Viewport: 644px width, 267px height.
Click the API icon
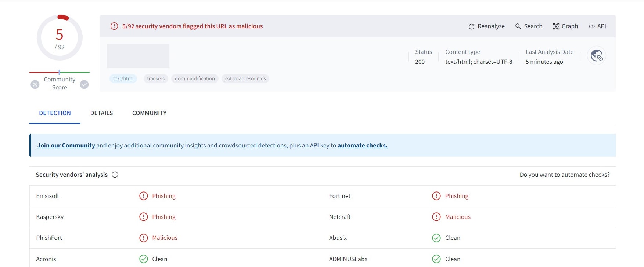click(x=592, y=26)
